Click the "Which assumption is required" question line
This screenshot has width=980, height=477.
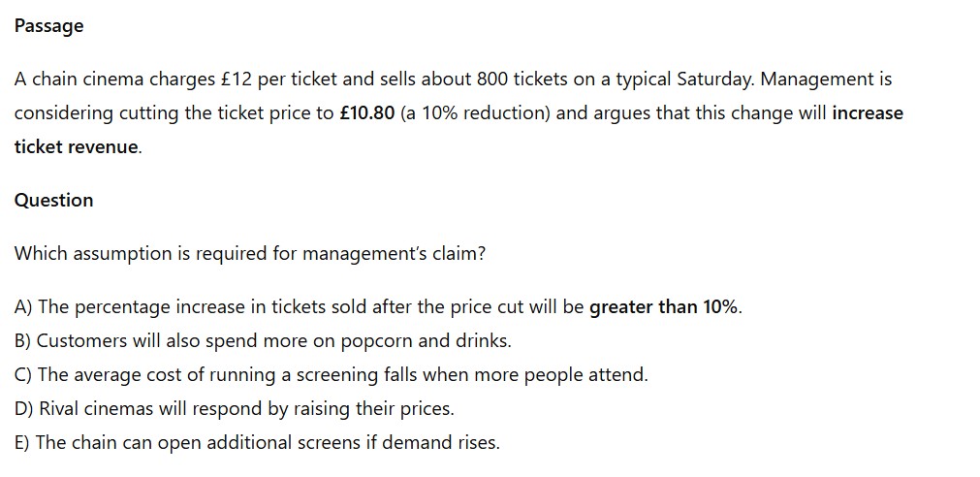click(x=250, y=254)
